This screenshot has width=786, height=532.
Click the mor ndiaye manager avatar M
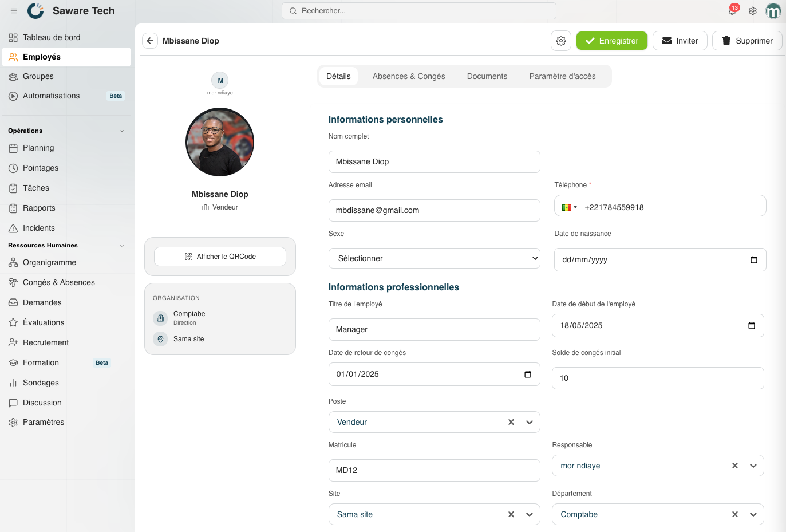tap(220, 80)
